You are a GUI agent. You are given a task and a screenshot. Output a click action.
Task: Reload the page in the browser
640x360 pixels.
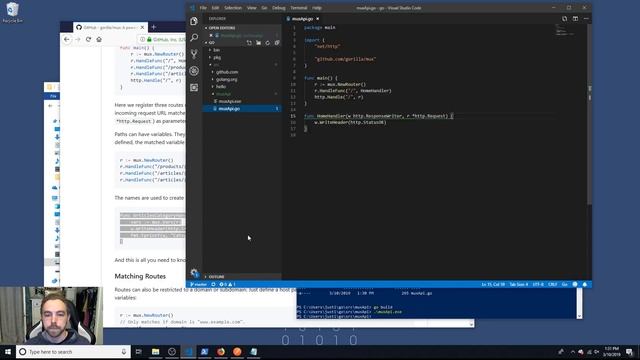click(88, 39)
